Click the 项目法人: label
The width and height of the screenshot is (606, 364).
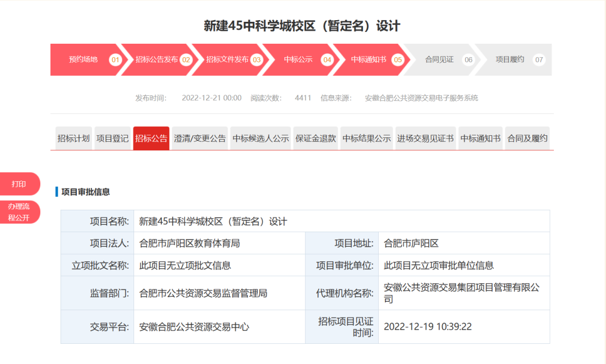[109, 243]
